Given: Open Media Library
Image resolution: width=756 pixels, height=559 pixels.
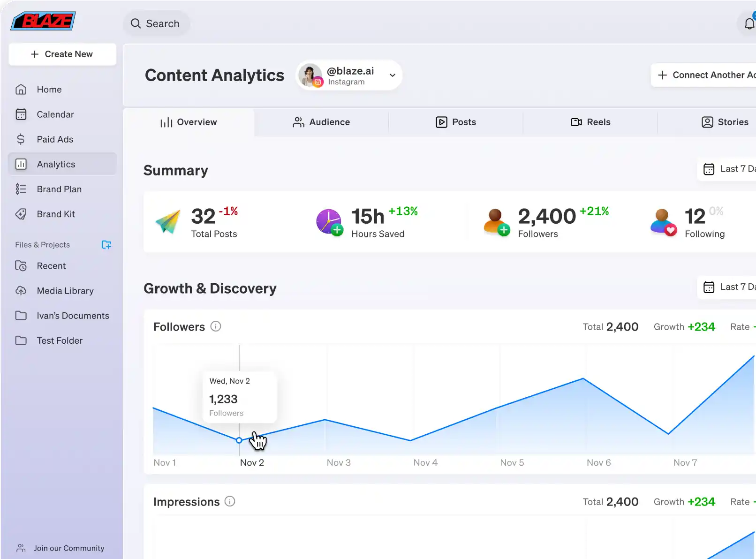Looking at the screenshot, I should tap(62, 291).
